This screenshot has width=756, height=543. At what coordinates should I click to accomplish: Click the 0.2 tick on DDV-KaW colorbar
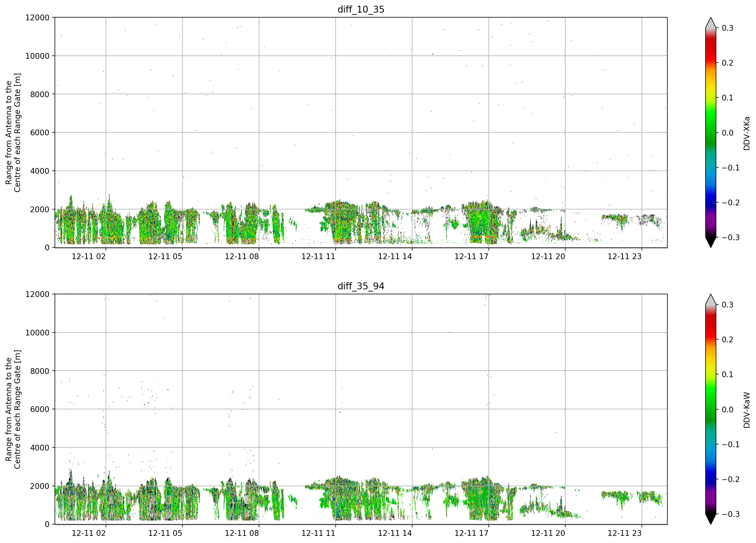(x=727, y=340)
